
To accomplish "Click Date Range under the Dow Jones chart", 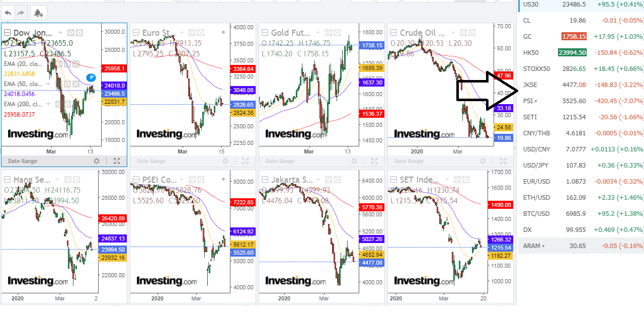I will pyautogui.click(x=22, y=161).
